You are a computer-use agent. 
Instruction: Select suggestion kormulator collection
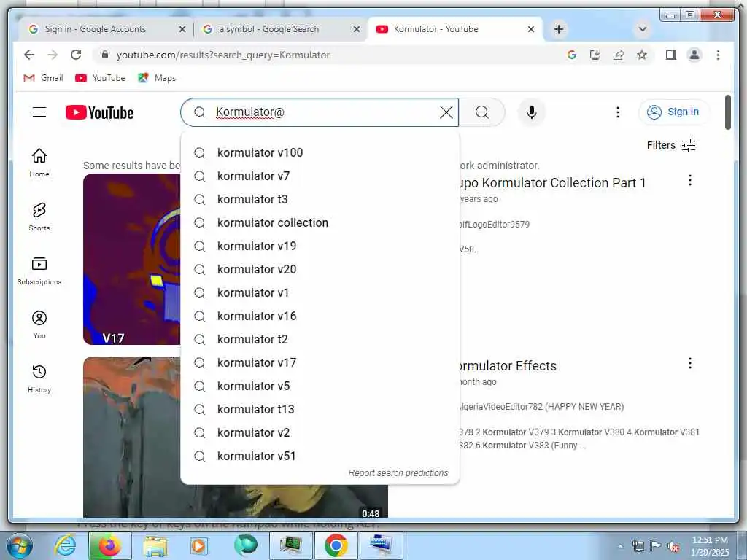(320, 223)
